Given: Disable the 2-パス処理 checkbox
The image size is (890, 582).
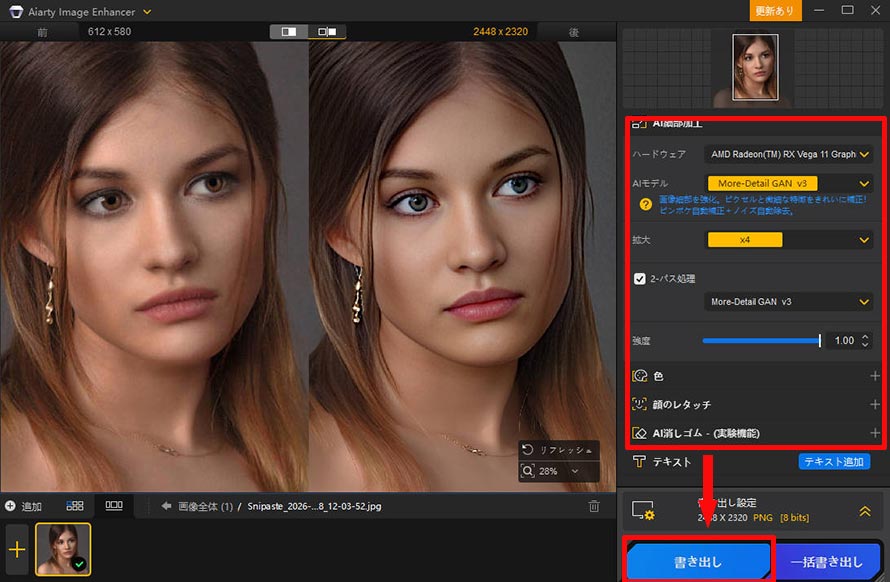Looking at the screenshot, I should (639, 278).
